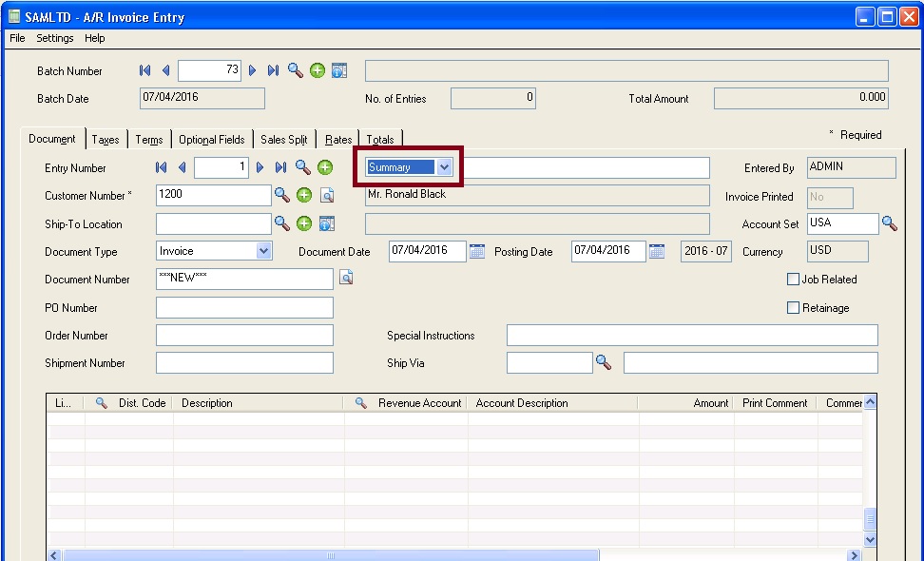This screenshot has width=924, height=561.
Task: Switch to the Terms tab
Action: 149,140
